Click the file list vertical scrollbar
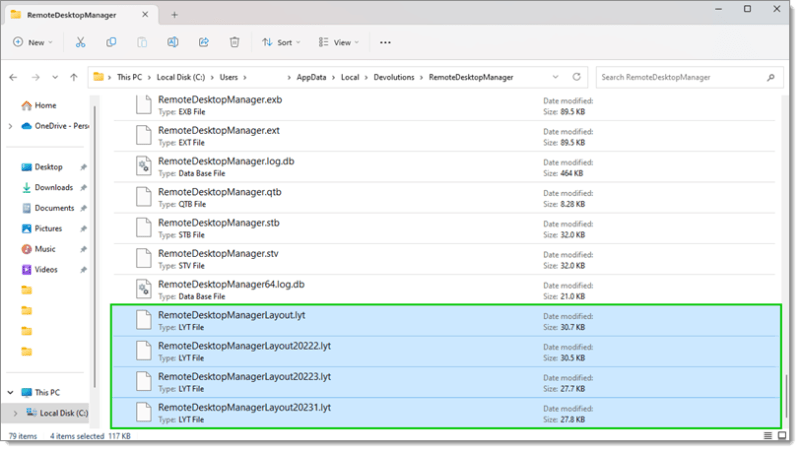This screenshot has width=800, height=451. pyautogui.click(x=786, y=398)
